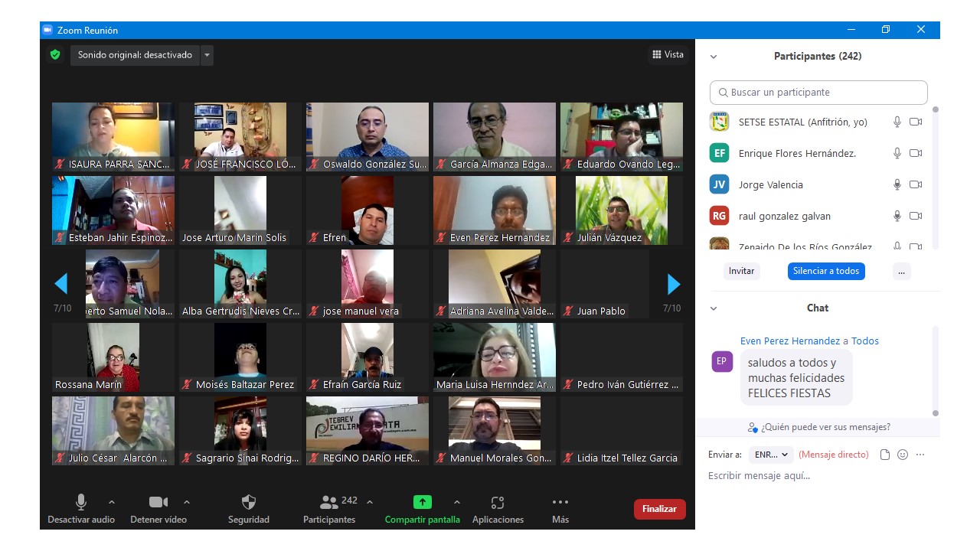Image resolution: width=980 pixels, height=551 pixels.
Task: Click Even Perez Hernandez sender name in chat
Action: pyautogui.click(x=790, y=341)
